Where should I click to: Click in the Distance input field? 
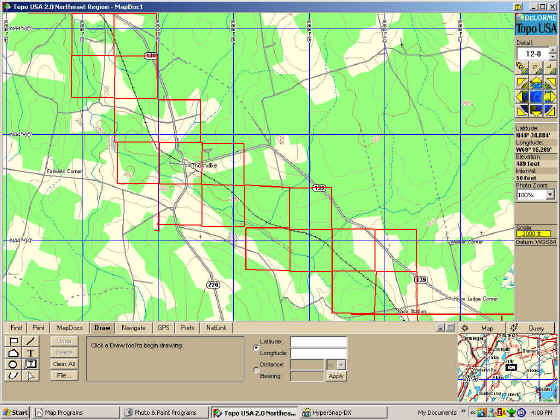[x=307, y=365]
